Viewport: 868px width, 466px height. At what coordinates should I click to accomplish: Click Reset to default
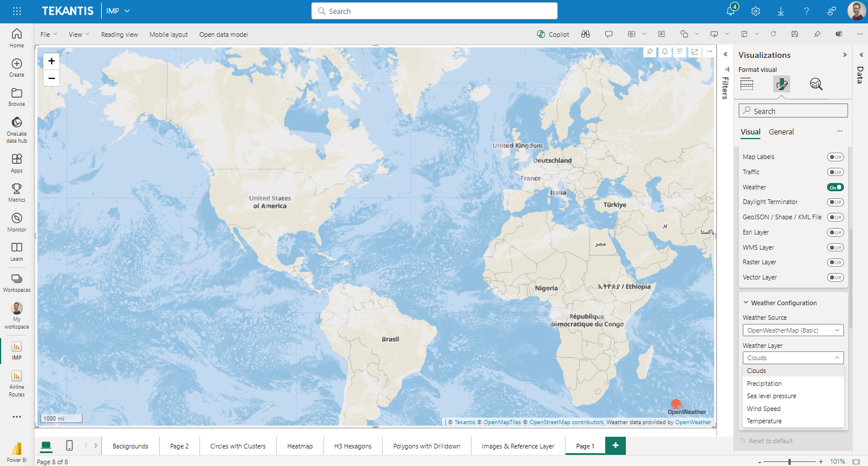(x=770, y=440)
